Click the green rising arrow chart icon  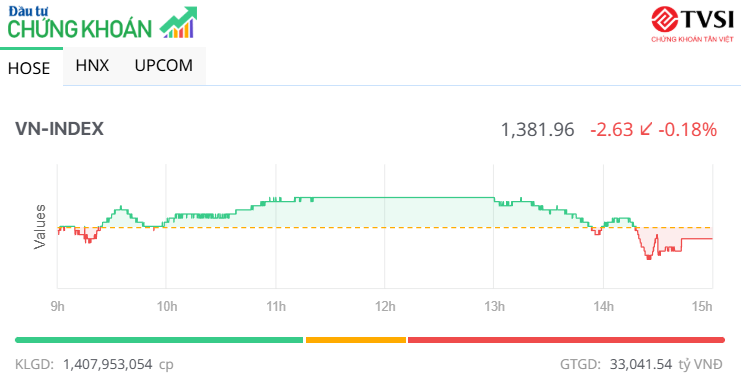(179, 22)
